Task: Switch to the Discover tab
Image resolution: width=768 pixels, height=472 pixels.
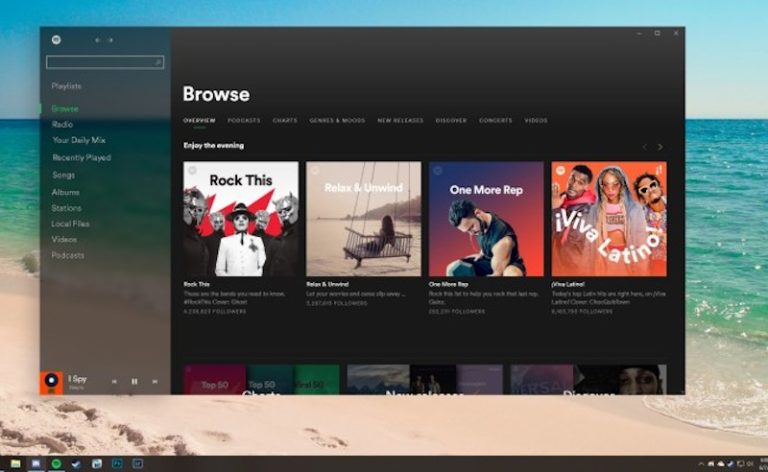Action: click(451, 120)
